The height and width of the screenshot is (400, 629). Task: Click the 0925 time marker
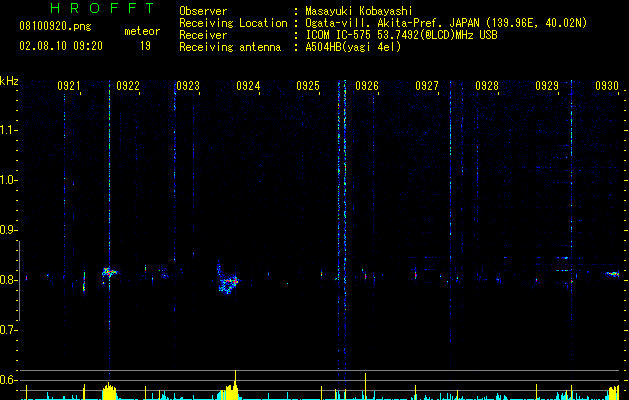(x=308, y=86)
